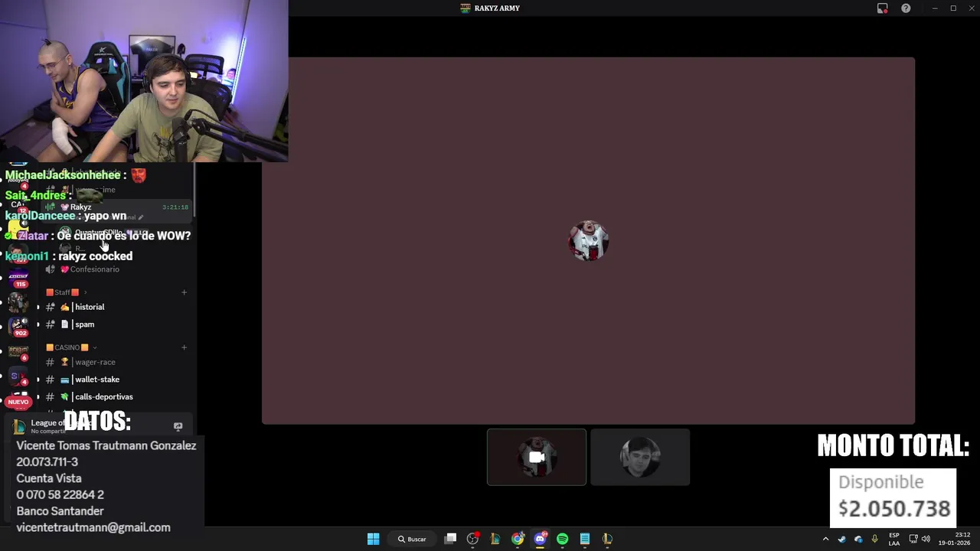Image resolution: width=980 pixels, height=551 pixels.
Task: Share screen from League activity panel
Action: click(178, 426)
